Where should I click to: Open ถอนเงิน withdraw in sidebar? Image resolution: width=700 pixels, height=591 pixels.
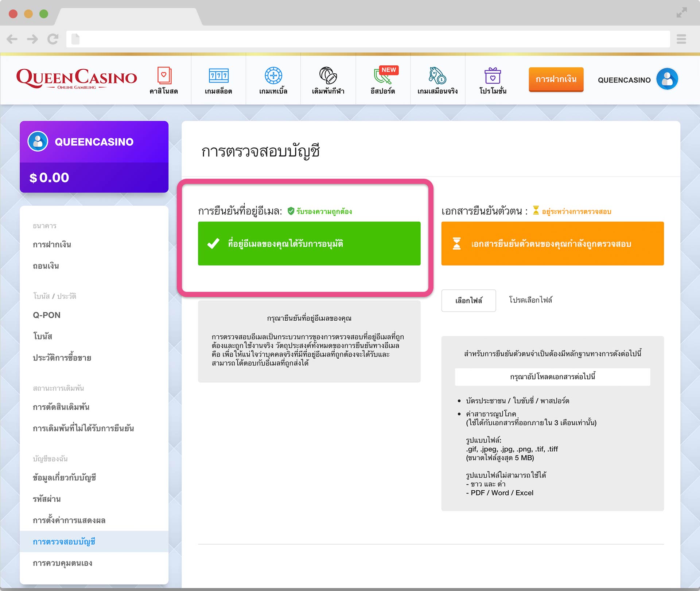pos(46,266)
